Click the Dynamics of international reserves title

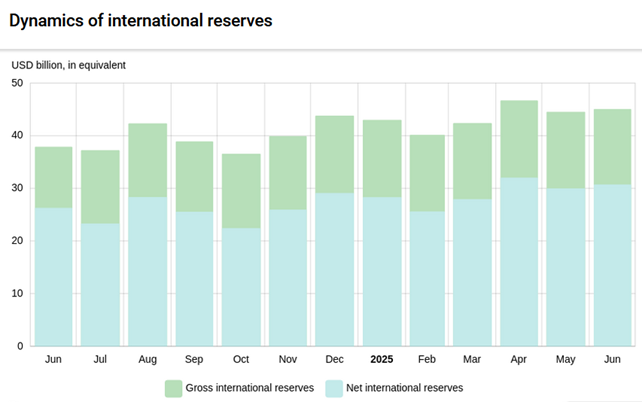pos(140,21)
